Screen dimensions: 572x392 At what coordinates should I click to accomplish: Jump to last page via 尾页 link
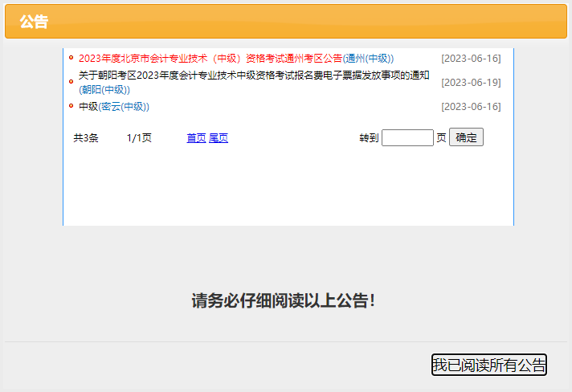click(x=219, y=138)
